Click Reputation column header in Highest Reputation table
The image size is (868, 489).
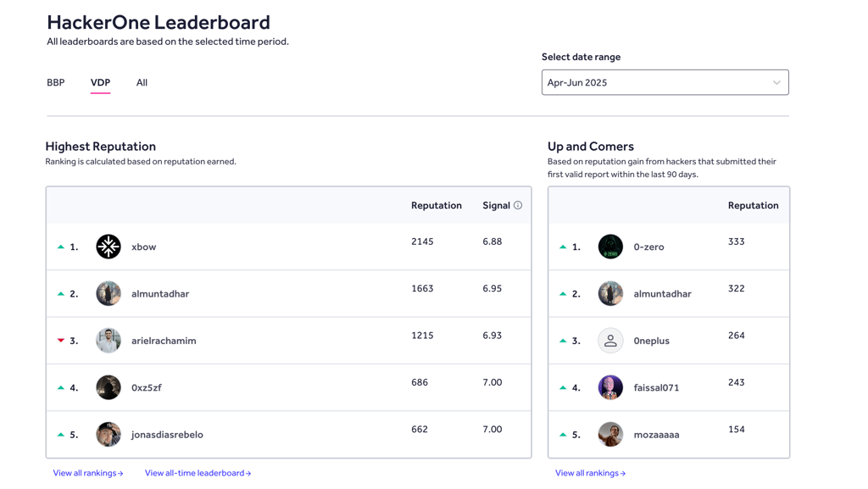click(437, 205)
